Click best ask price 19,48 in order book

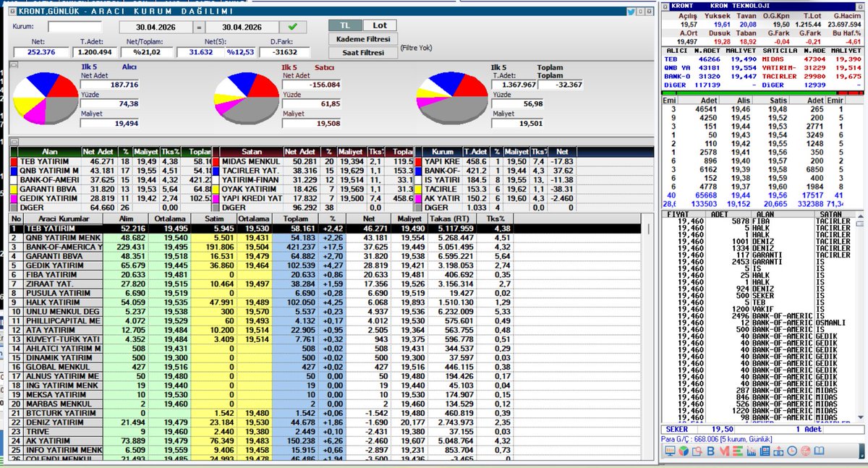click(777, 109)
